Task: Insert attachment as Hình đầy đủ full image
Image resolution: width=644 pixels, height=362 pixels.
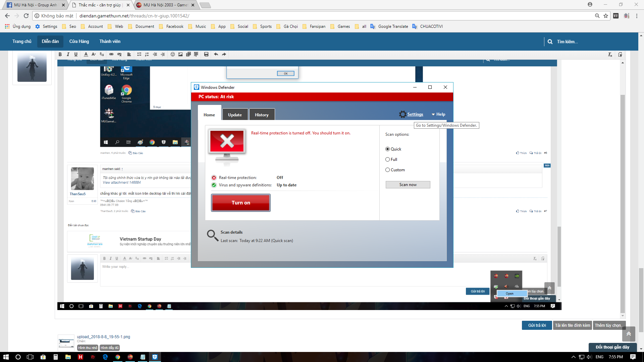Action: (x=110, y=348)
